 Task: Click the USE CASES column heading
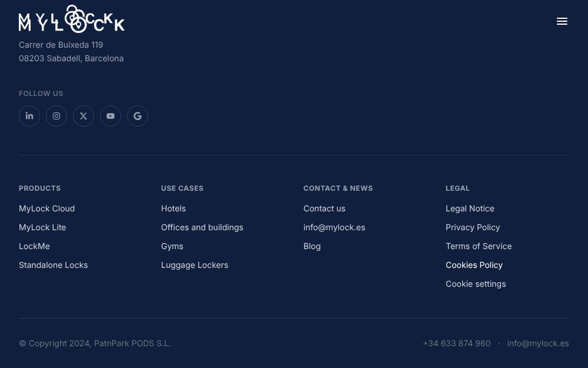(x=182, y=188)
